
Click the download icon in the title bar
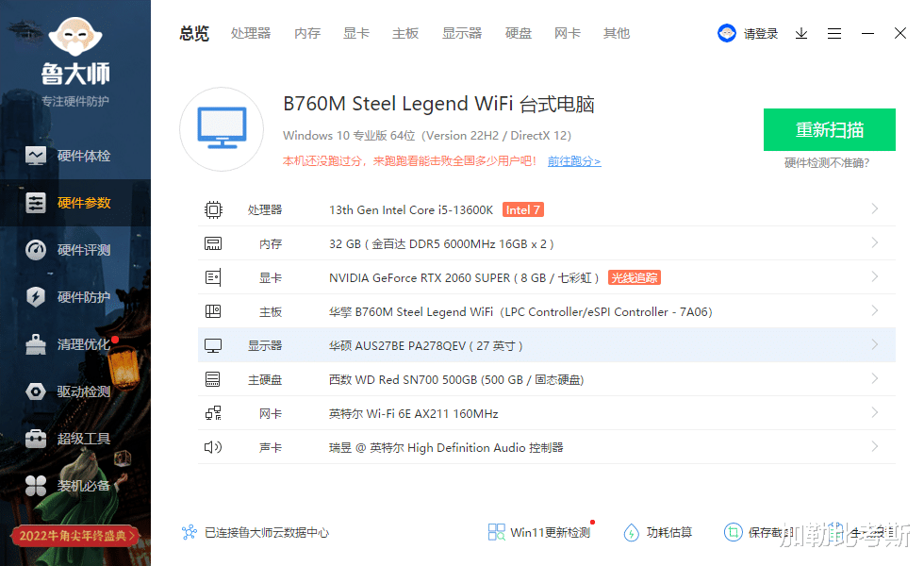(801, 33)
